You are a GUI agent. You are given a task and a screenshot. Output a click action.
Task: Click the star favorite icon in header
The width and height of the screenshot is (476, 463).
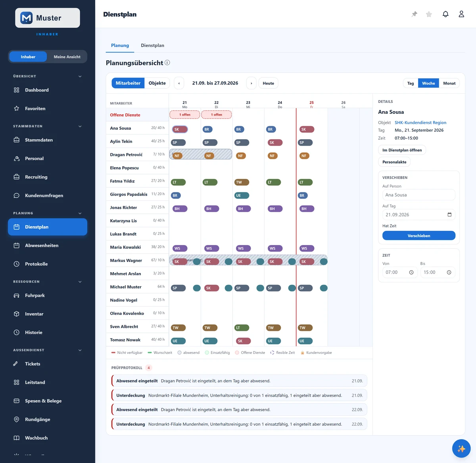pyautogui.click(x=429, y=14)
